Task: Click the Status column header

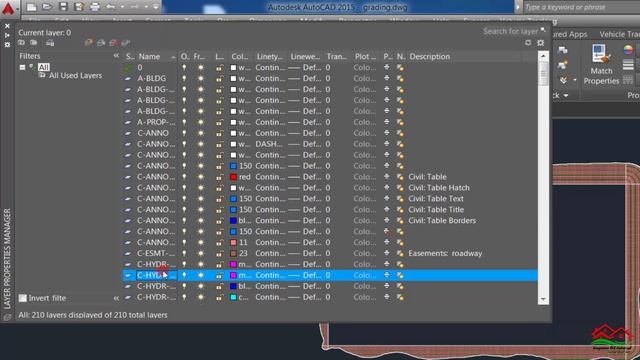Action: [129, 56]
